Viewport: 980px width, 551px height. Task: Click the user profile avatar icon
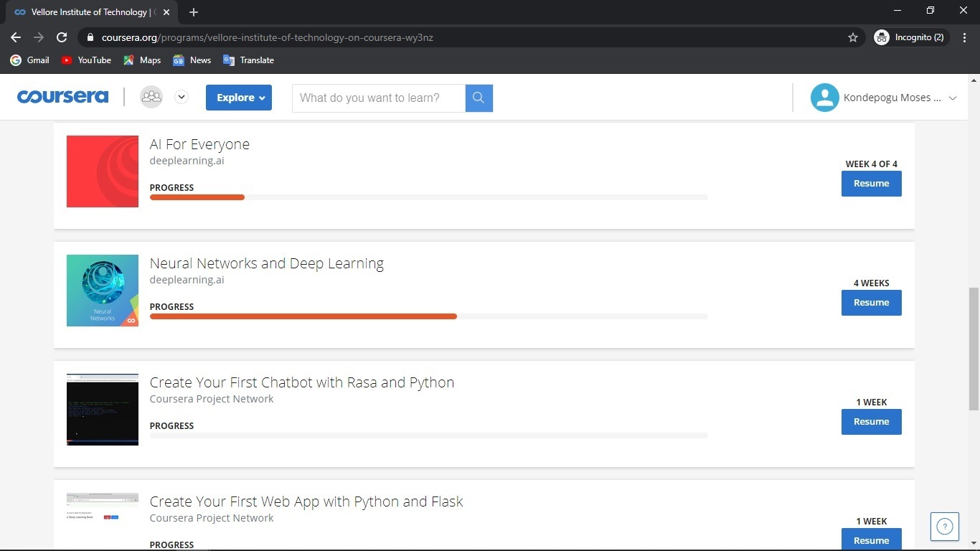(x=825, y=98)
